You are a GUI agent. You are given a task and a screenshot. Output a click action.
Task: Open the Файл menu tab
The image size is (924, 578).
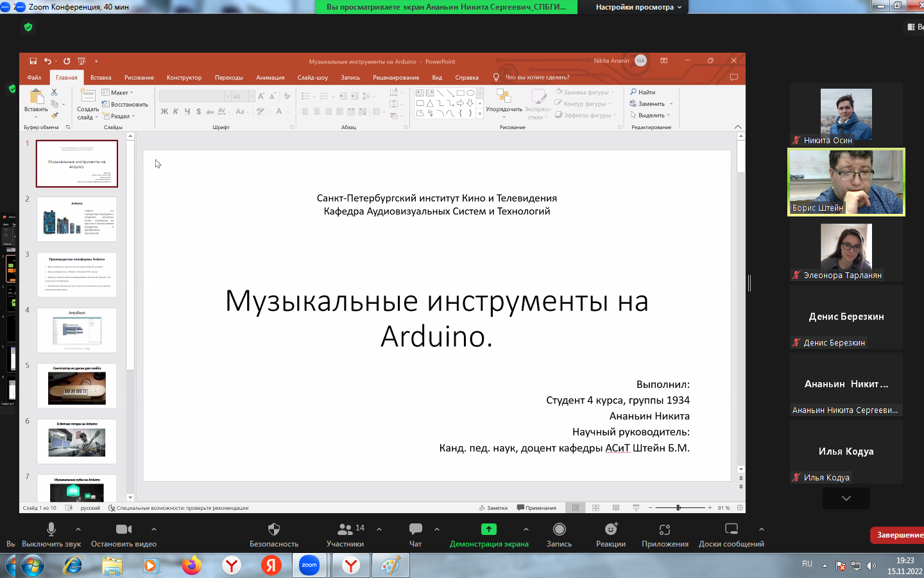tap(34, 77)
